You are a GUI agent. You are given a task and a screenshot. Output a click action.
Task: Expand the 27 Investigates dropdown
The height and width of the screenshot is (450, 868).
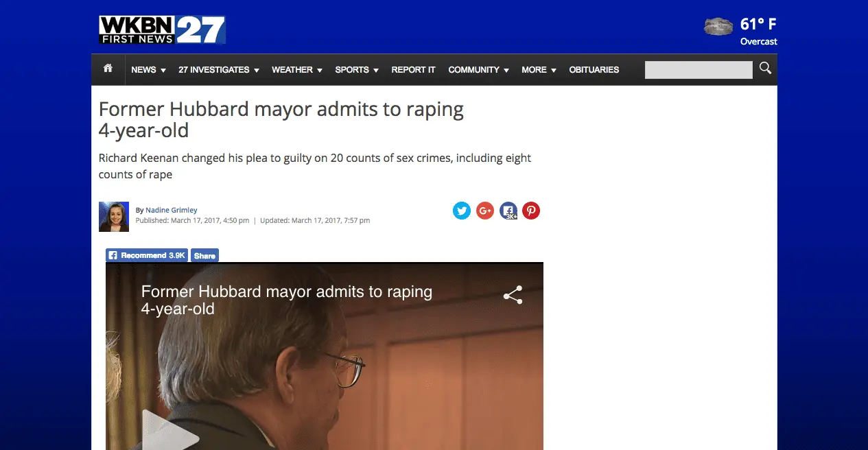click(x=218, y=70)
